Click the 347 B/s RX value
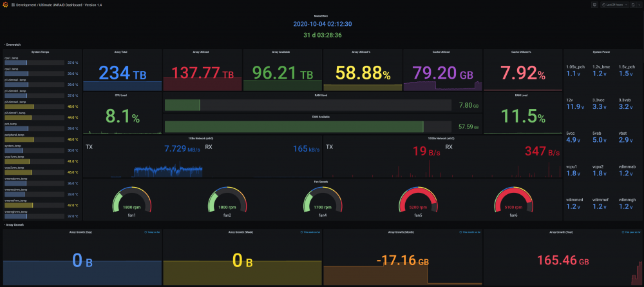The image size is (644, 287). pos(542,152)
